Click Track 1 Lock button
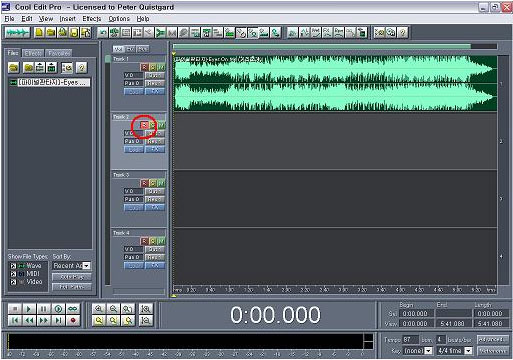The width and height of the screenshot is (513, 360). point(134,91)
